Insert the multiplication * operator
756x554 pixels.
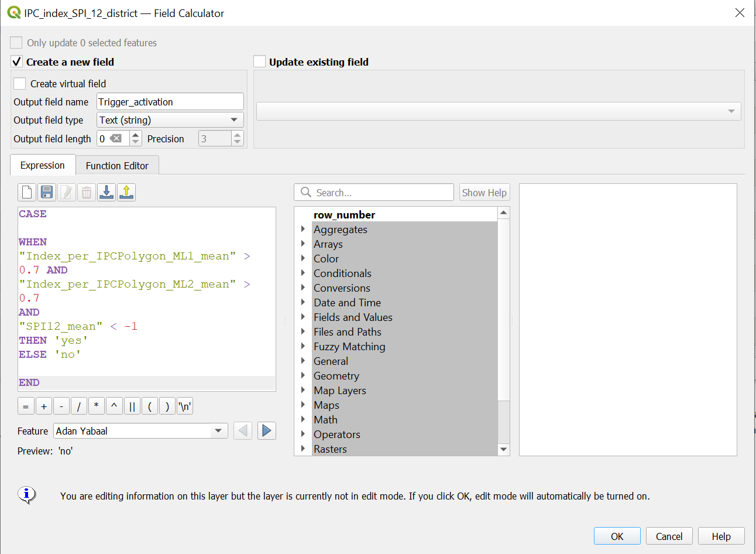point(97,406)
